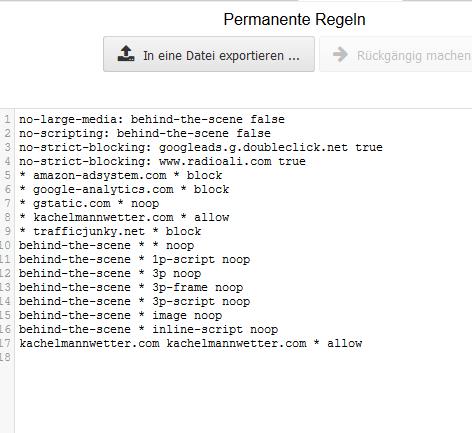Click the export upload icon
472x433 pixels.
126,54
